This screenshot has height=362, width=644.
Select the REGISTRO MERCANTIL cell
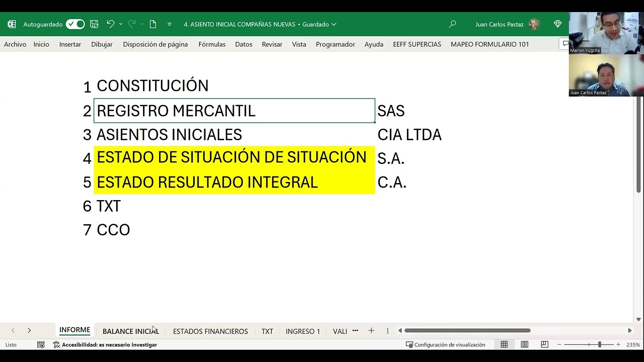234,111
